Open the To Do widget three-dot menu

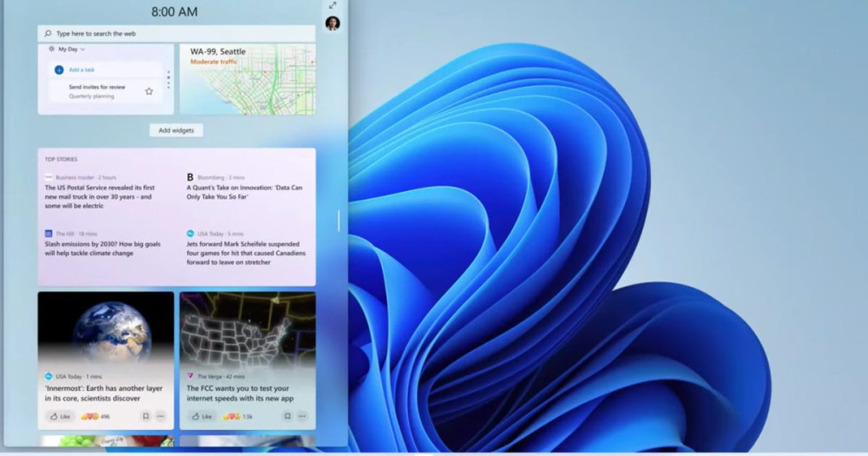(x=168, y=80)
